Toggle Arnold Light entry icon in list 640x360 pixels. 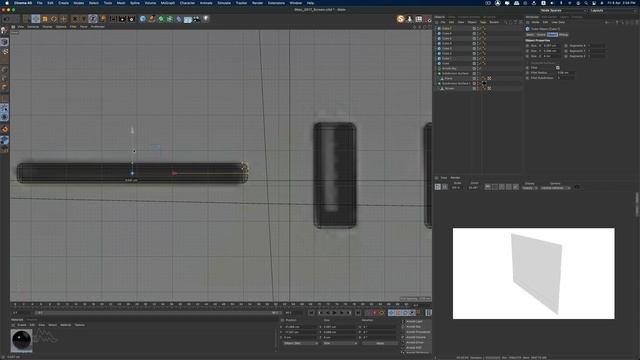coord(403,322)
